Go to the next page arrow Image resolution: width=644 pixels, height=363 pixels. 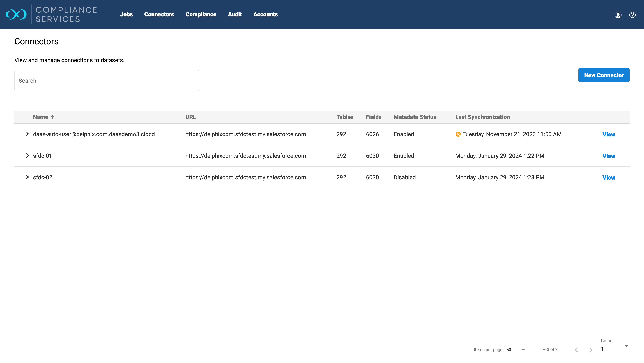coord(591,350)
